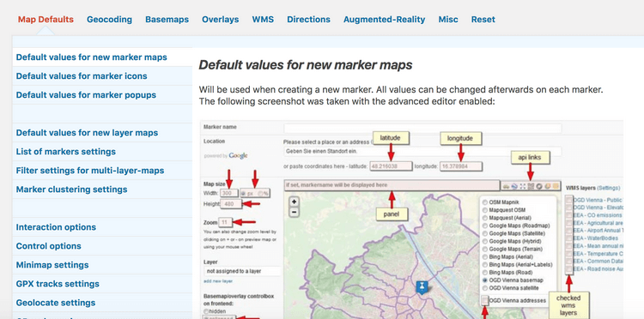Click the longitude coordinate field
The image size is (644, 319).
coord(461,166)
